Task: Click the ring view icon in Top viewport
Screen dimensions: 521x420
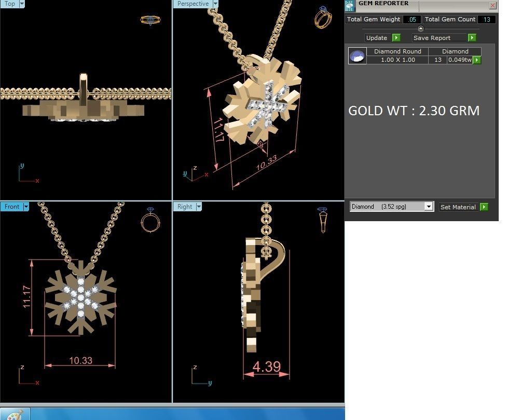Action: point(150,20)
